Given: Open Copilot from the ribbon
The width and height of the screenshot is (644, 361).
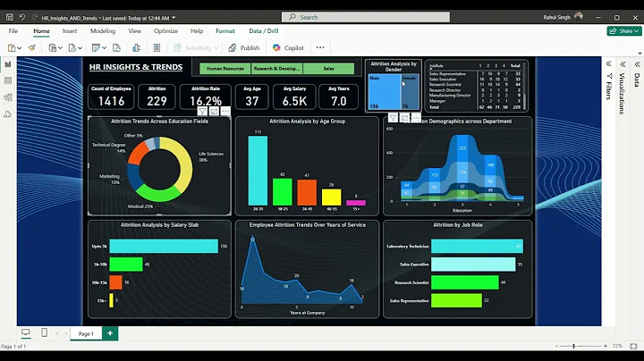Looking at the screenshot, I should point(288,48).
